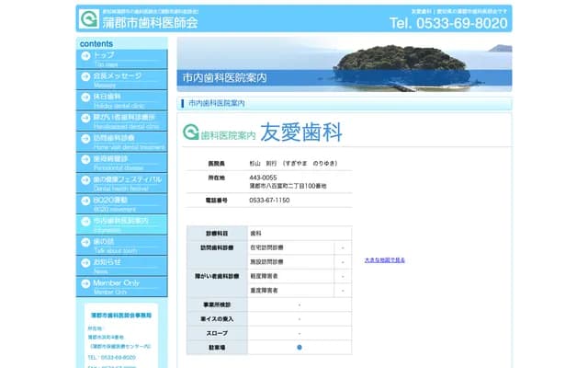Open the 障がい者歯科診療所 menu item
The height and width of the screenshot is (368, 588).
click(127, 118)
